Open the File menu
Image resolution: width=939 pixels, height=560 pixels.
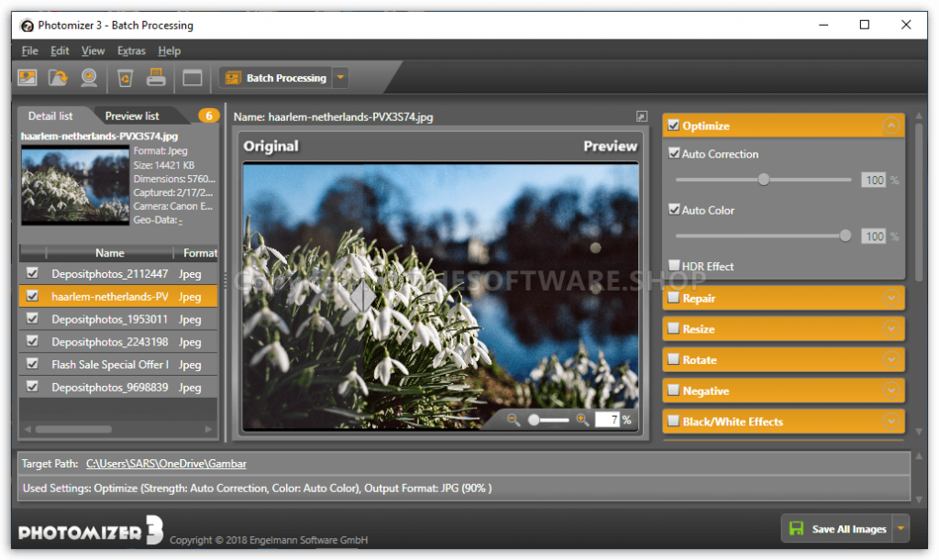pyautogui.click(x=29, y=50)
